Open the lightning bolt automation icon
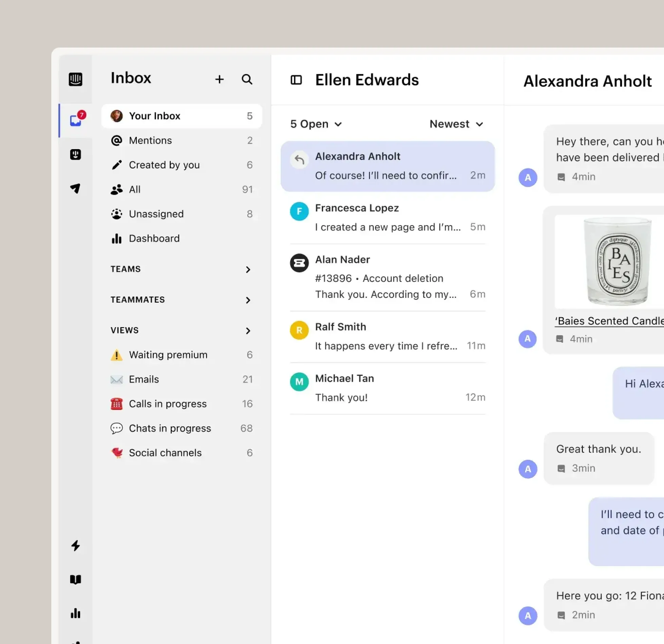The width and height of the screenshot is (664, 644). 75,545
